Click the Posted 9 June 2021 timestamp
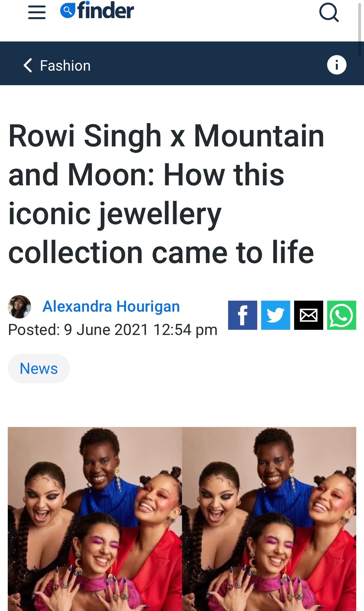This screenshot has height=611, width=364. tap(113, 330)
